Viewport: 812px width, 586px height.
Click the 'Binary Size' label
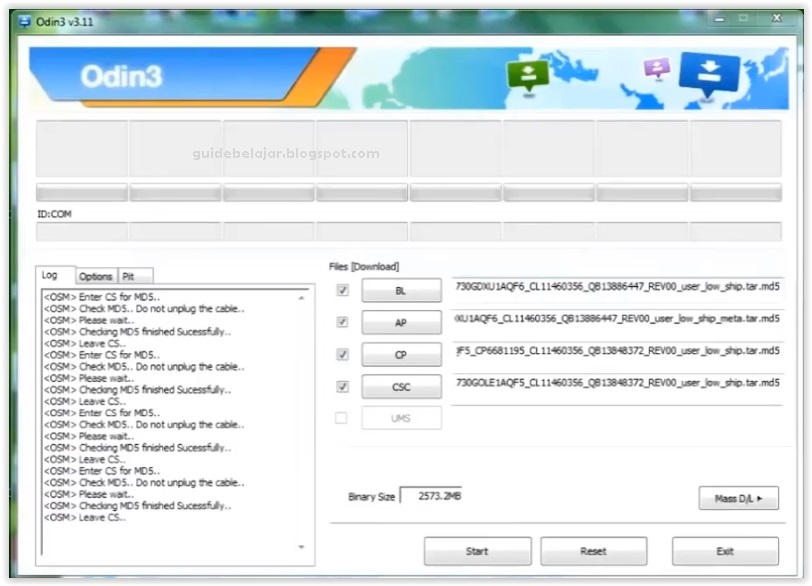371,497
